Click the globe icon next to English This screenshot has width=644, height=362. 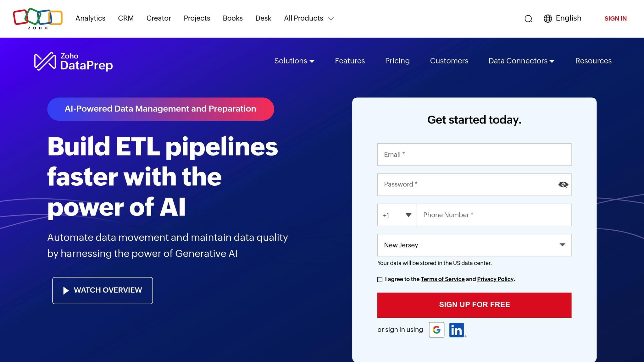548,19
